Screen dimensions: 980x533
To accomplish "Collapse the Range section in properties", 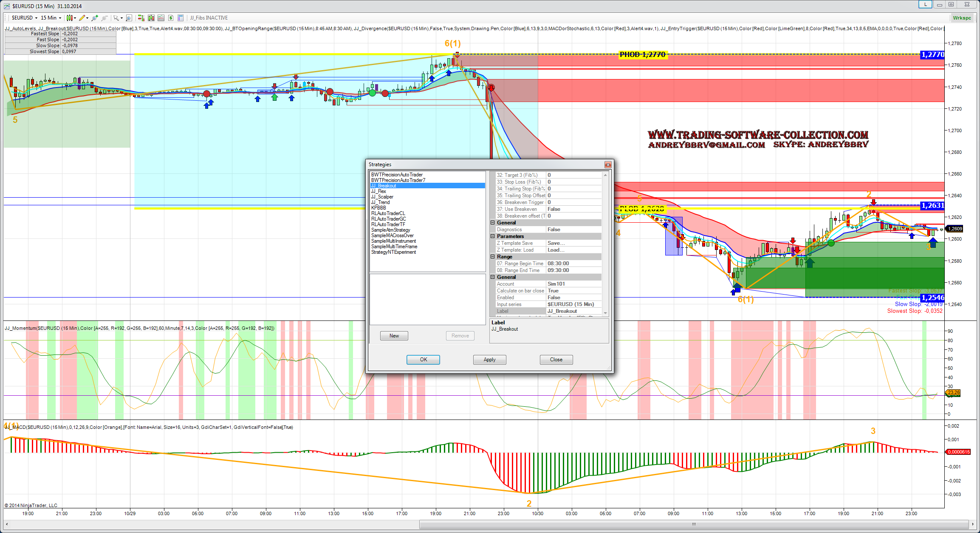I will point(493,257).
